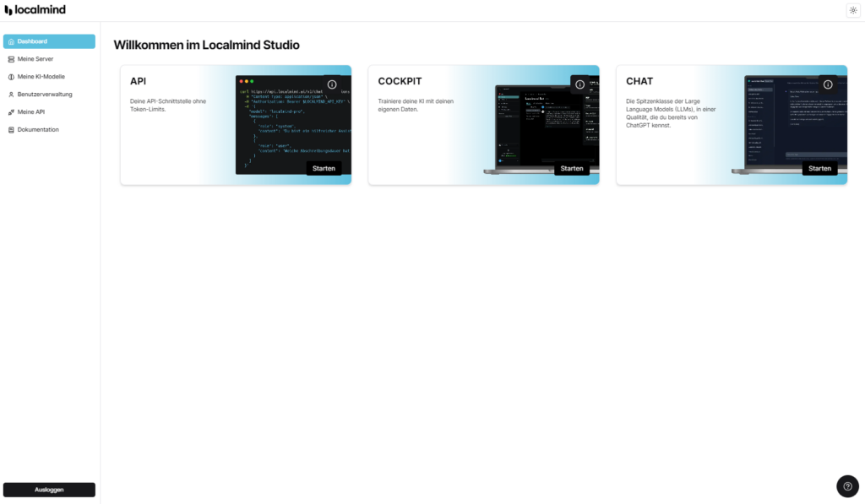Click the Ausloggen button
This screenshot has width=865, height=504.
coord(49,490)
